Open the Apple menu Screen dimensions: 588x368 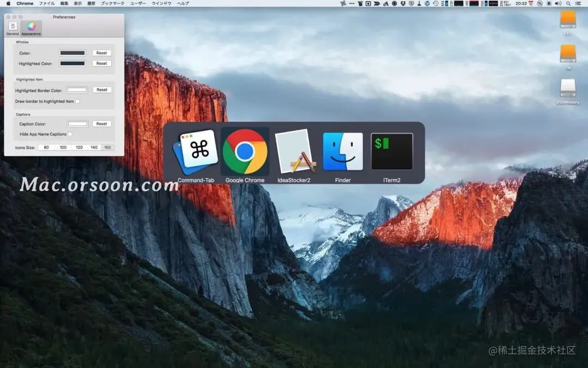8,3
